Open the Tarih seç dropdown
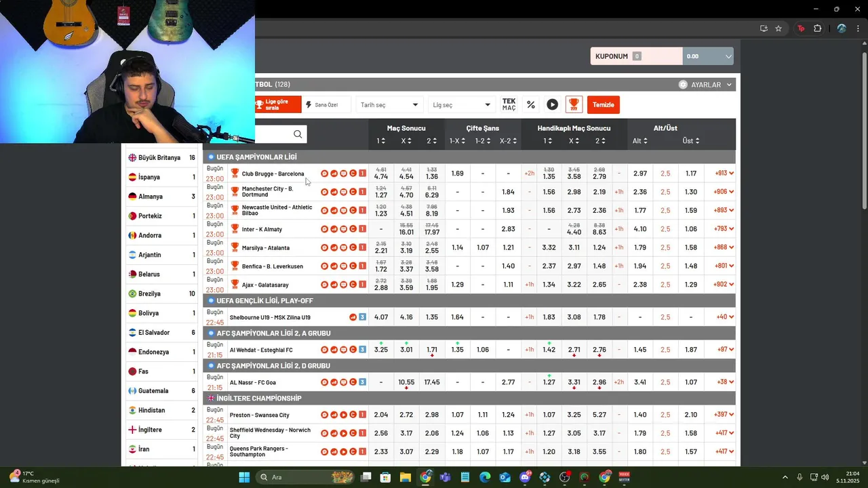 click(389, 104)
